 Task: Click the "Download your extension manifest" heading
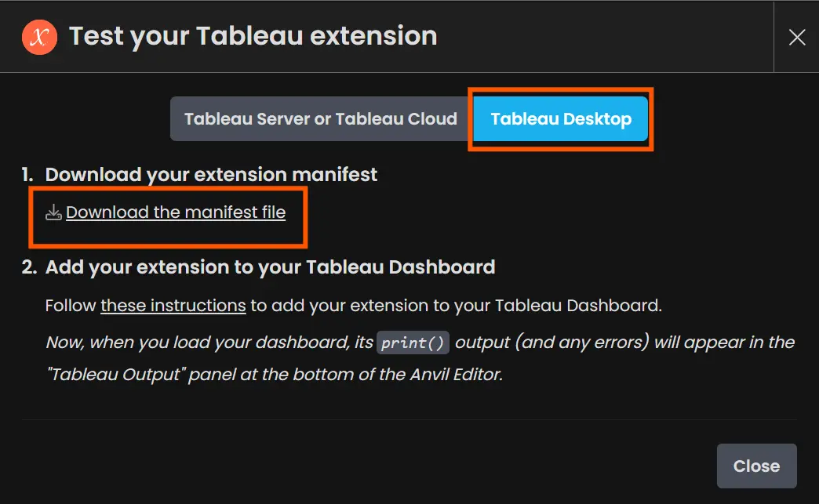click(211, 174)
